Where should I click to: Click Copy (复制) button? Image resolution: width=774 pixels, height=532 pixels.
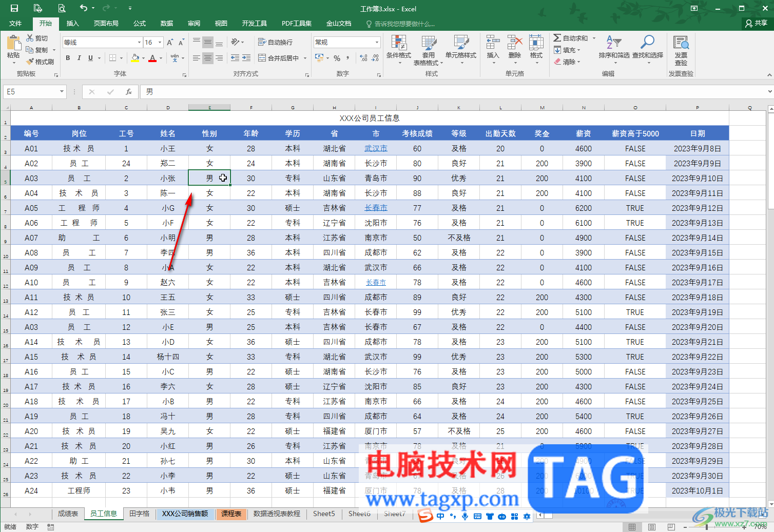[x=37, y=50]
